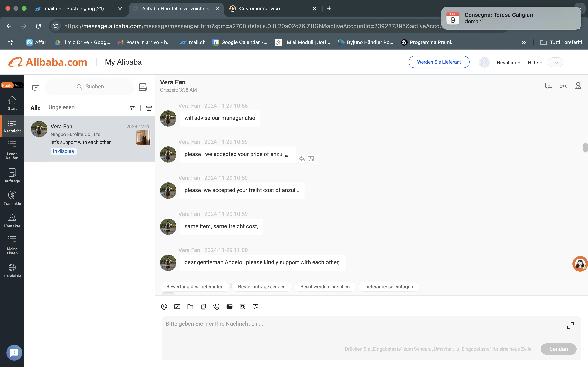Open contact profile icon in chat header

pyautogui.click(x=578, y=85)
